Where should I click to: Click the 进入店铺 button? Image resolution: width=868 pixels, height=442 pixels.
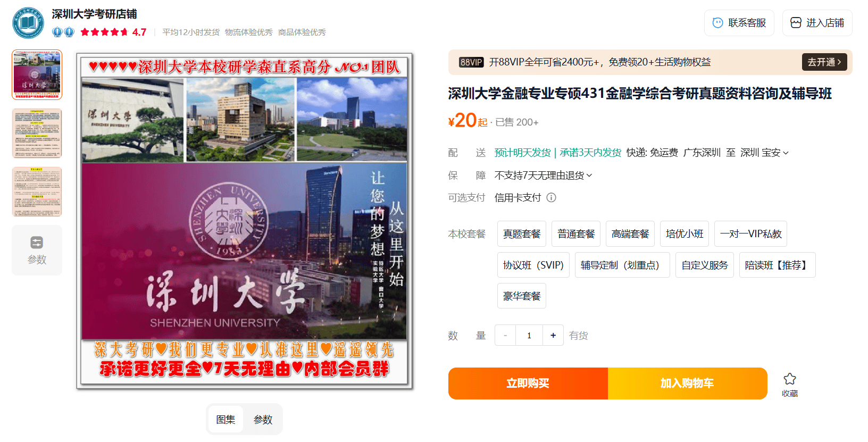pos(817,23)
